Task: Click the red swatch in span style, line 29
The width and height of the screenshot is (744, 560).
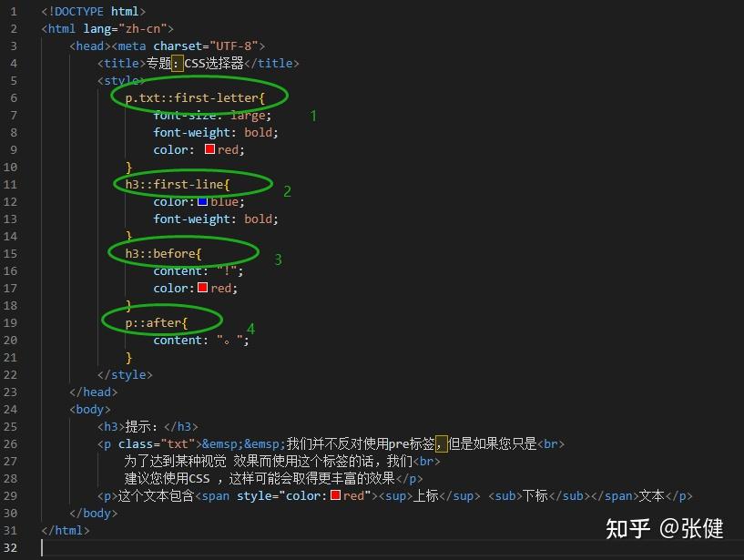Action: (335, 495)
